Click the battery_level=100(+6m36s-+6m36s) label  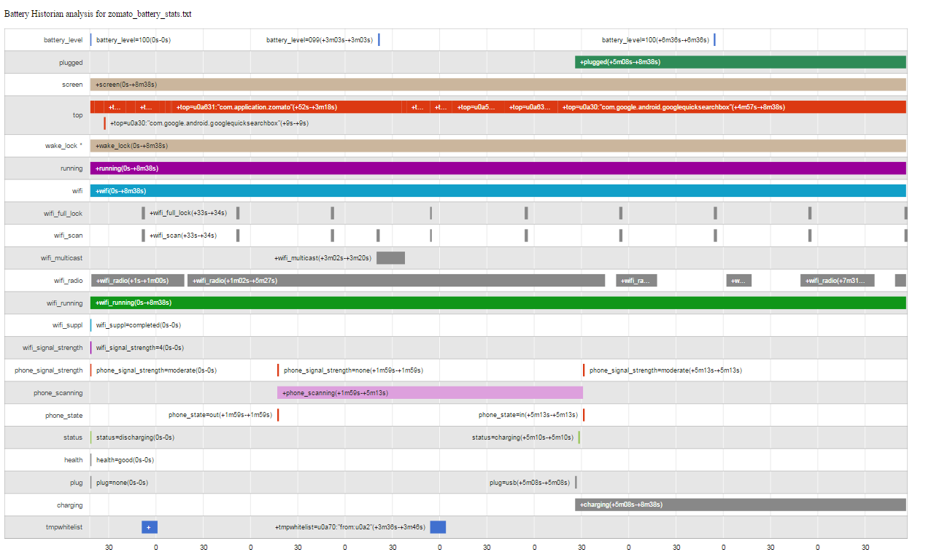click(655, 40)
